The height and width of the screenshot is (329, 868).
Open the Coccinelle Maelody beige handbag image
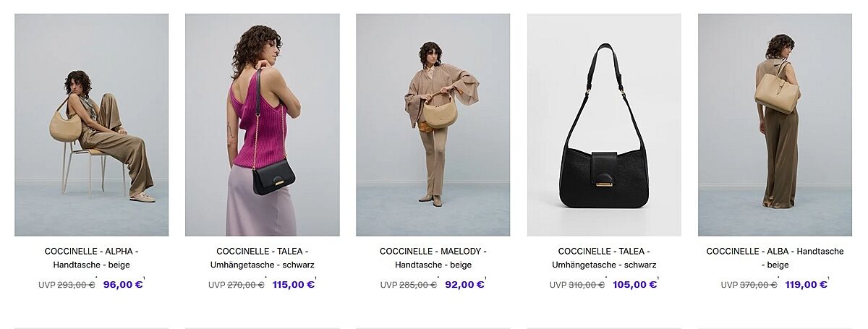pyautogui.click(x=433, y=124)
